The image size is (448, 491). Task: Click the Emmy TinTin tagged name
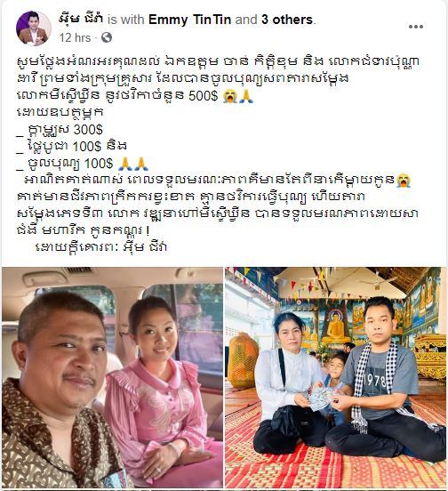(x=189, y=20)
